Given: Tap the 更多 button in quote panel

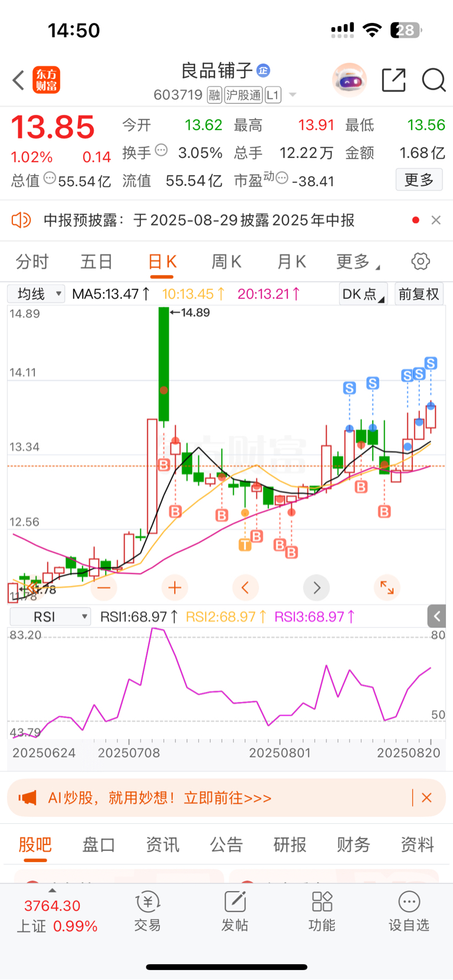Looking at the screenshot, I should pos(419,180).
